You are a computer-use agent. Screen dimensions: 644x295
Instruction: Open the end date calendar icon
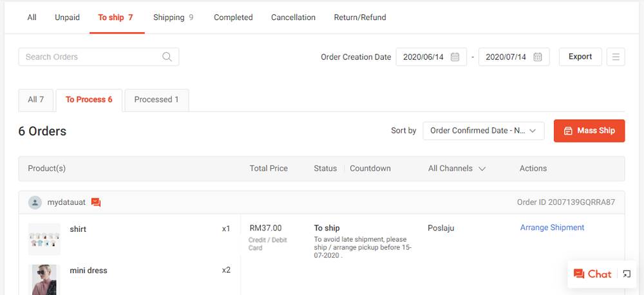pos(537,57)
